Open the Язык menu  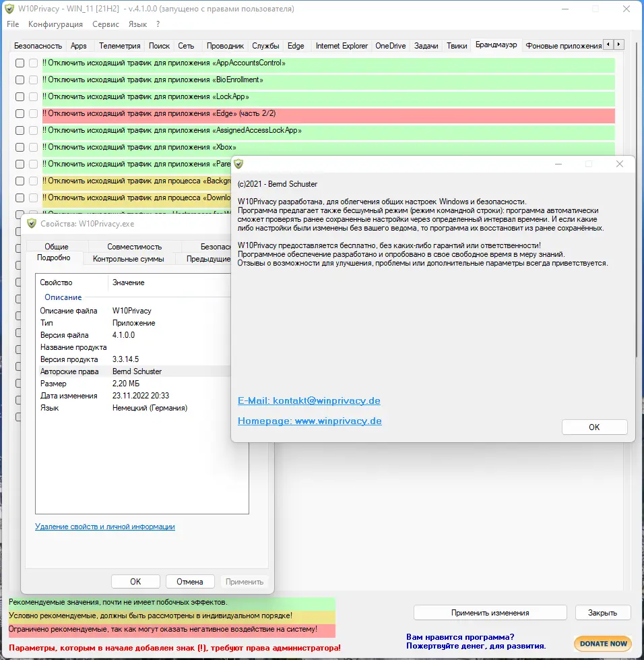[x=137, y=24]
